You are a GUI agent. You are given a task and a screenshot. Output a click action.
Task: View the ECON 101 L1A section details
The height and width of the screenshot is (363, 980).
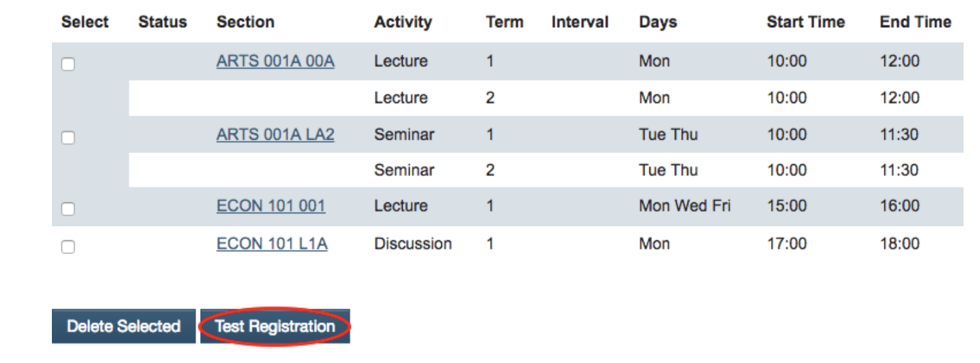[272, 244]
